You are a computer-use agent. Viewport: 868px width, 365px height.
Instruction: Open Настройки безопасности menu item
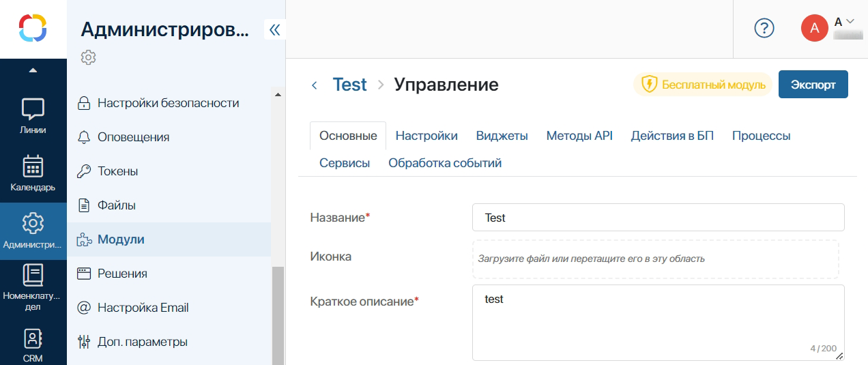click(x=168, y=103)
